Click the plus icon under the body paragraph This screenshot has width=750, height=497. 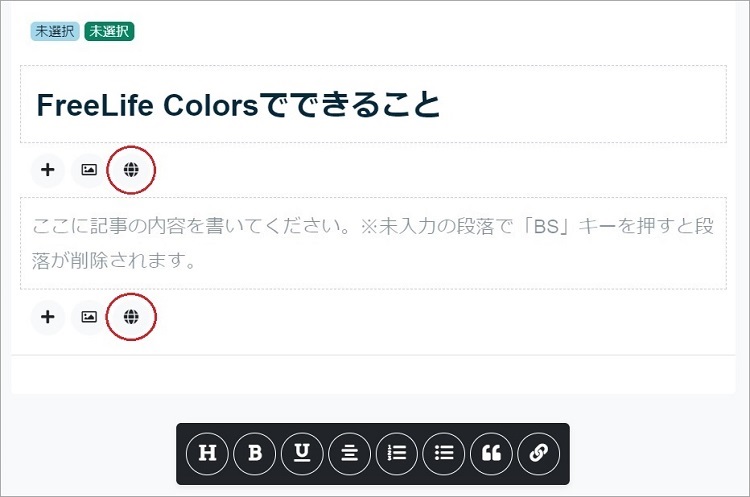(47, 317)
